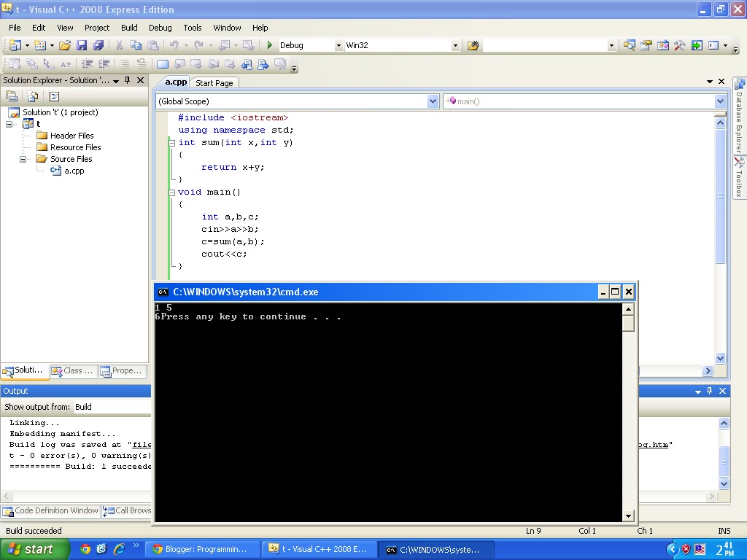Click cmd.exe taskbar button

coord(436,549)
